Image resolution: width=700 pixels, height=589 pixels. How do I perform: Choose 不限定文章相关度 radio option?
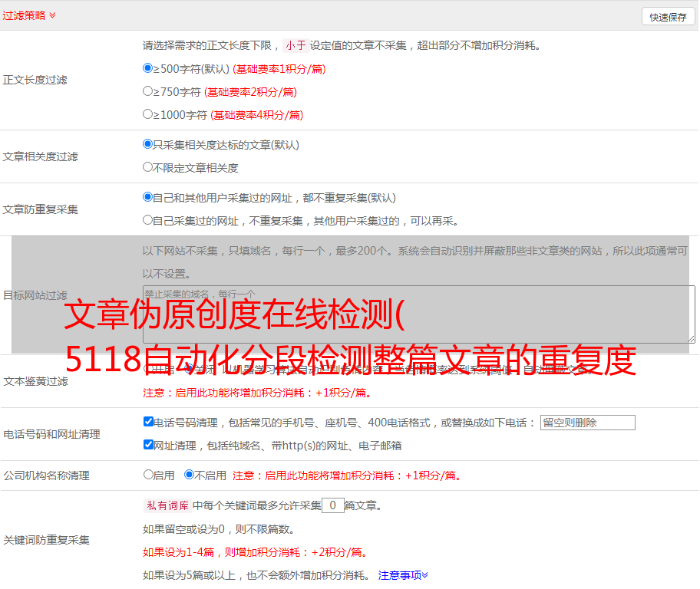(x=147, y=167)
